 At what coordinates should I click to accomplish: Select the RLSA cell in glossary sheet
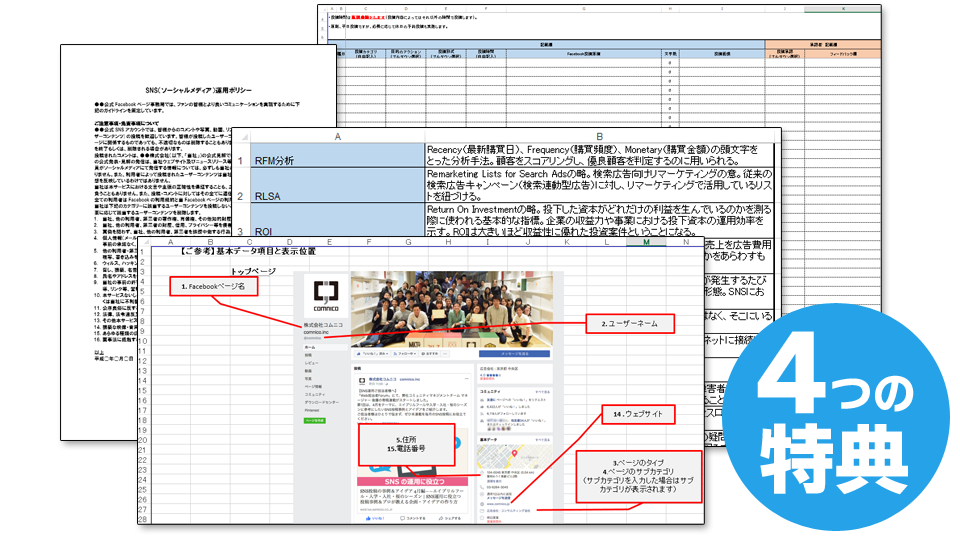pos(337,185)
